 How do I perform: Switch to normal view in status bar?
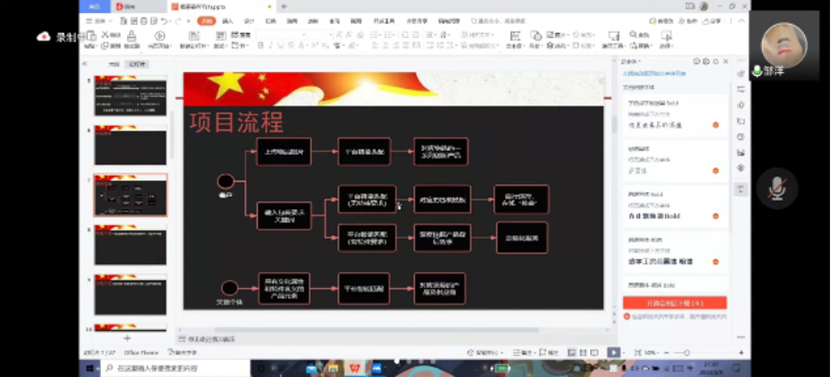[572, 353]
